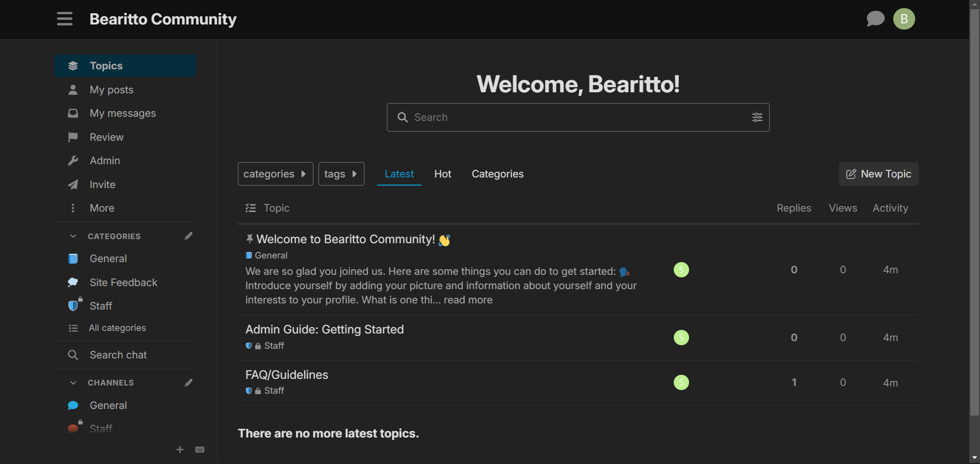Open the categories filter dropdown
Screen dimensions: 980x464
coord(275,174)
